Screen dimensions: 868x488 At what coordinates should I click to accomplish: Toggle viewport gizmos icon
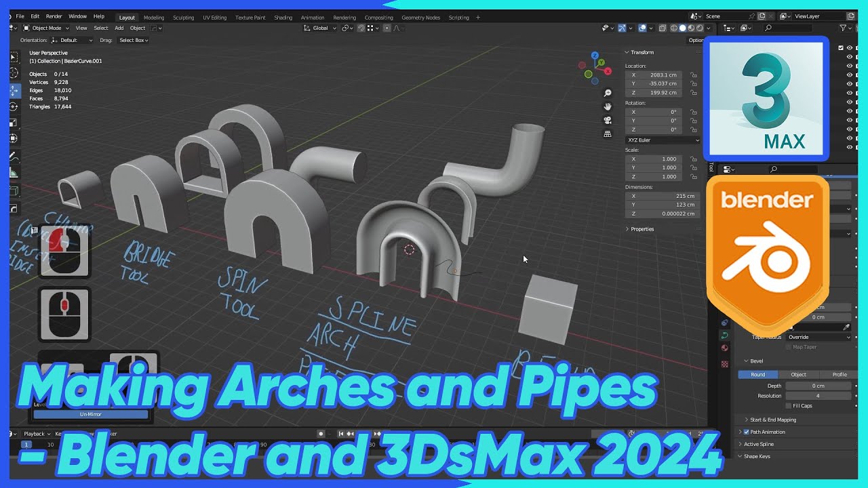(x=622, y=28)
